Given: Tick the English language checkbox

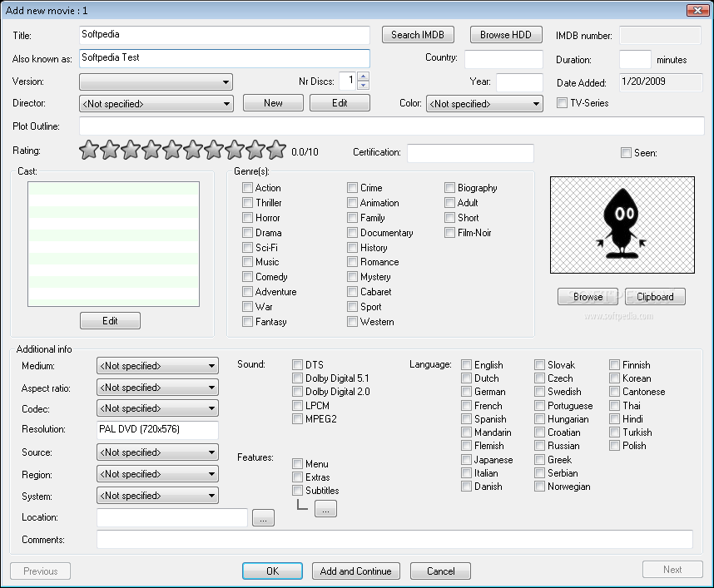Looking at the screenshot, I should (466, 364).
